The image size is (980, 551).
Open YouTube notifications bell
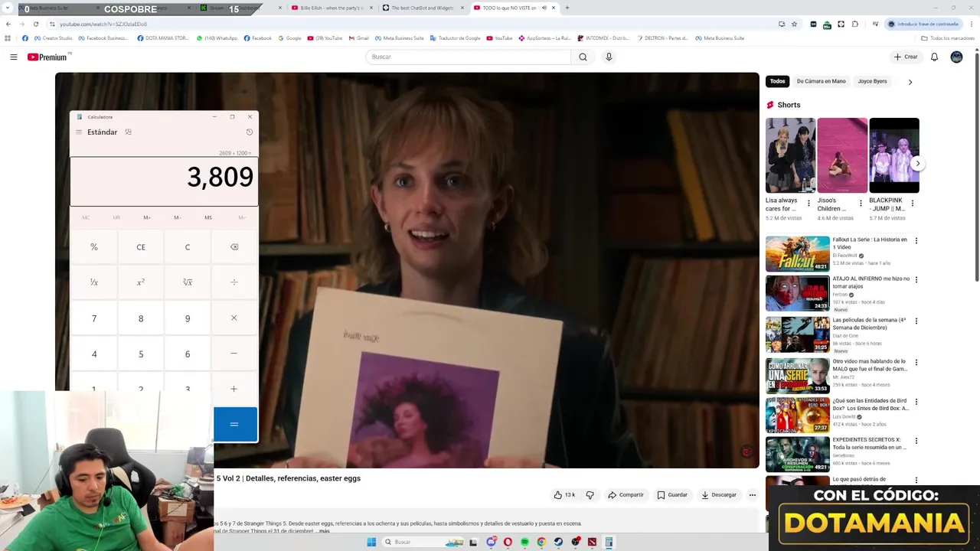click(x=934, y=57)
